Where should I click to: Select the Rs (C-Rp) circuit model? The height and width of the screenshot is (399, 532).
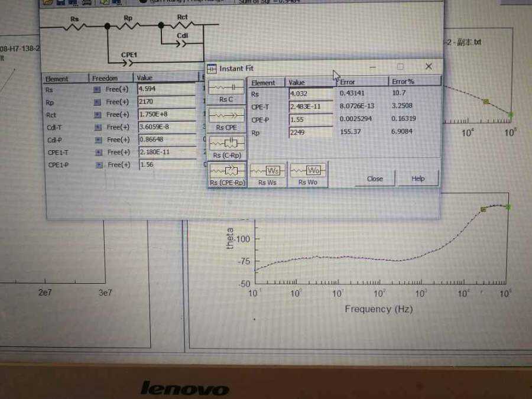(226, 144)
